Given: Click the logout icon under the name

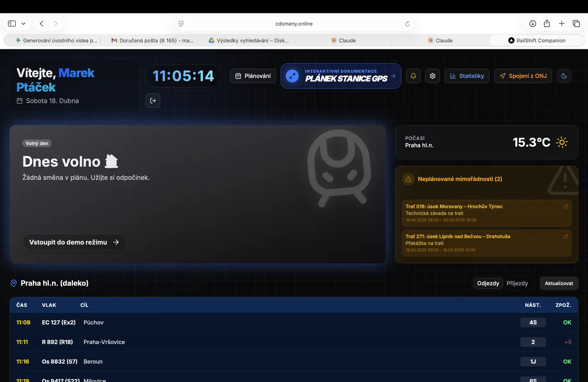Looking at the screenshot, I should coord(153,101).
